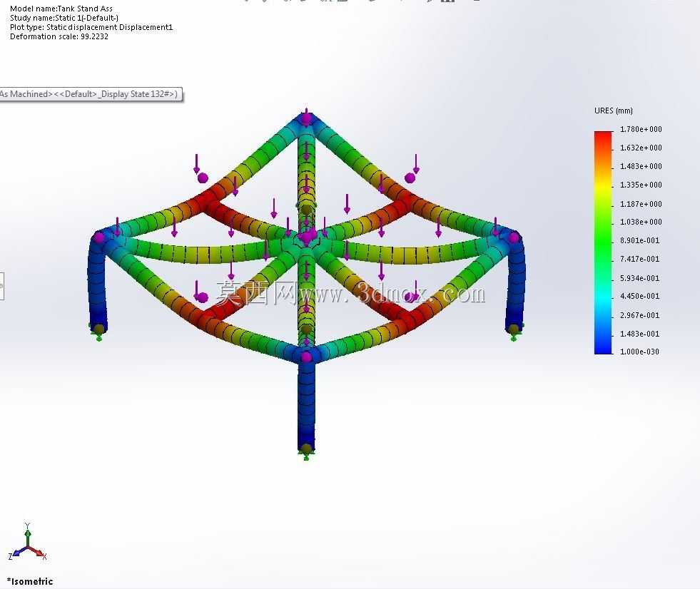700x589 pixels.
Task: Click the X axis of the orientation triad
Action: (x=39, y=553)
